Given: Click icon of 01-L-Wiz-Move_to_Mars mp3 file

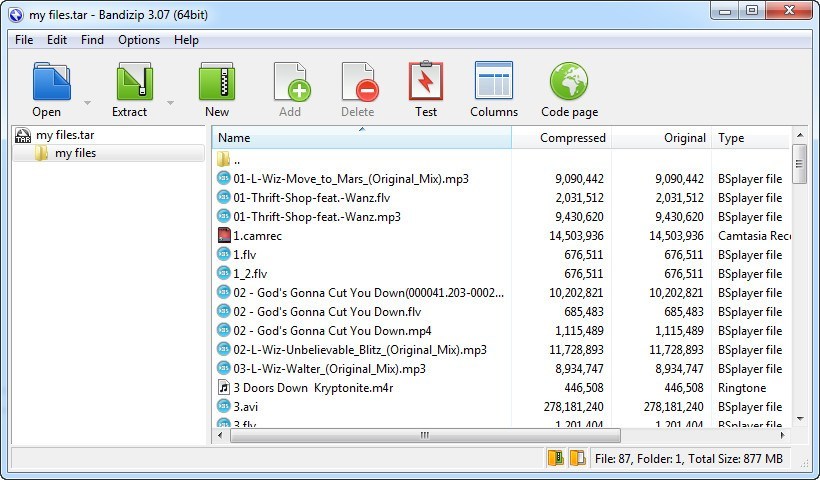Looking at the screenshot, I should pyautogui.click(x=224, y=178).
